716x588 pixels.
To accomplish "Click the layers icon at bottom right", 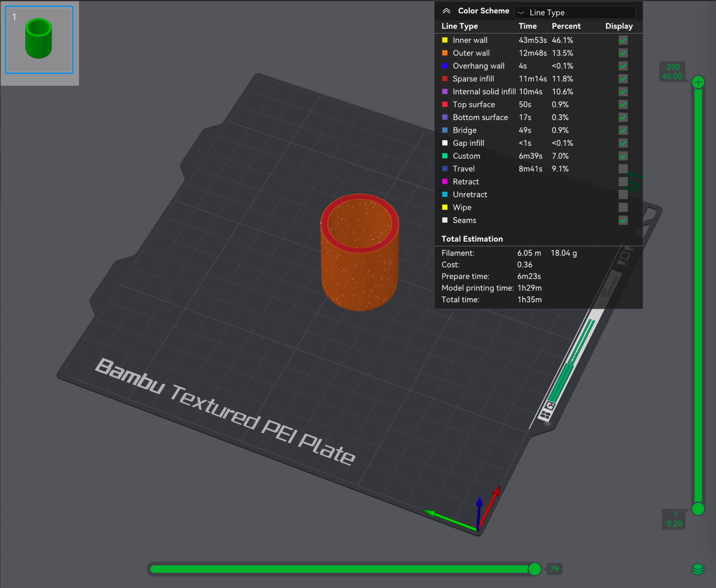I will 698,569.
